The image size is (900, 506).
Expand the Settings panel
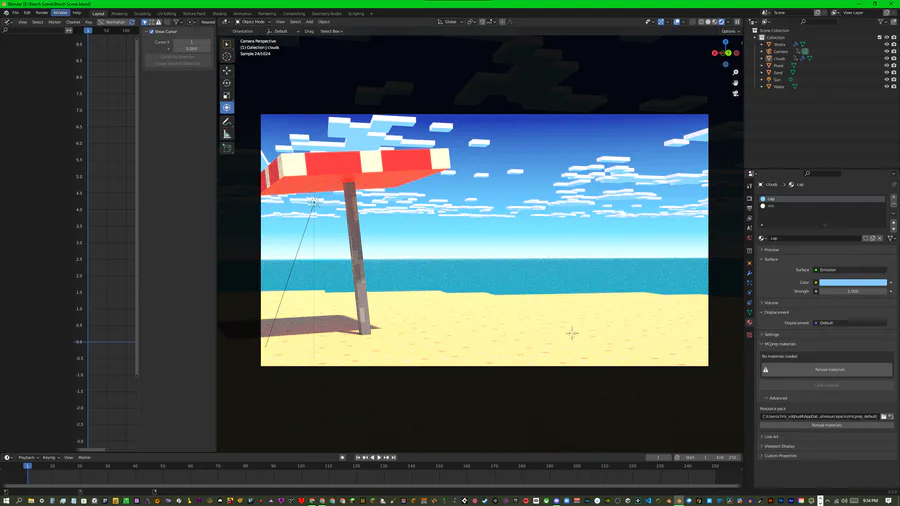[x=771, y=334]
